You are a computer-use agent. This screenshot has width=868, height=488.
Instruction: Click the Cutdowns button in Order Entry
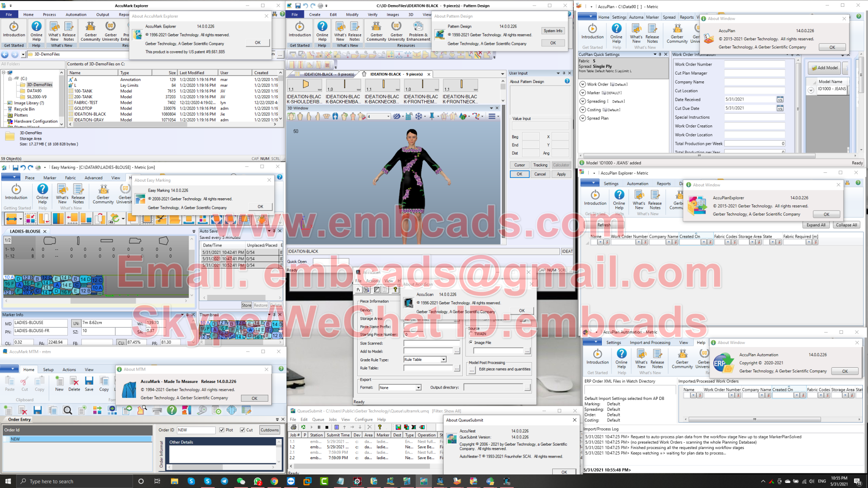pyautogui.click(x=270, y=430)
